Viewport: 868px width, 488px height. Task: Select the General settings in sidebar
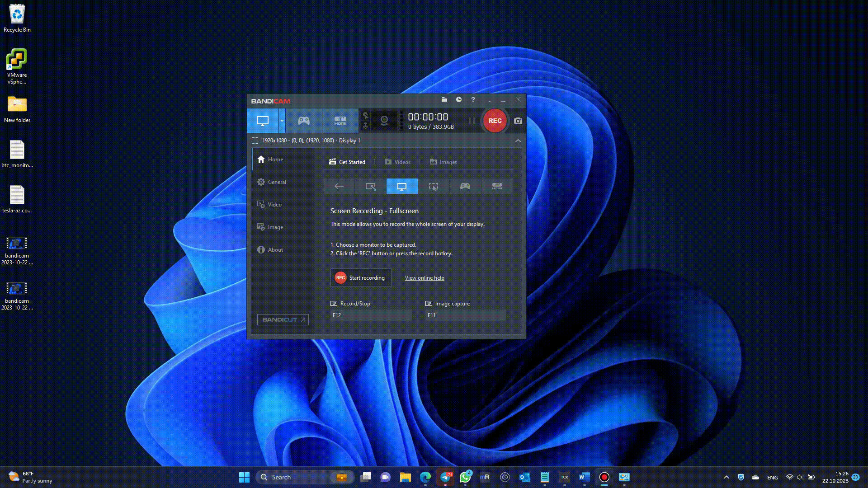click(276, 182)
